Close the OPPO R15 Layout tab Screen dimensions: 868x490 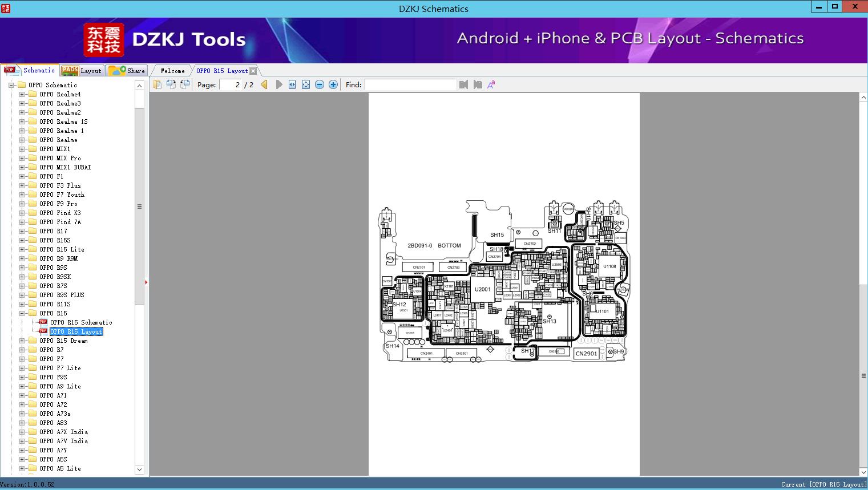(x=253, y=71)
